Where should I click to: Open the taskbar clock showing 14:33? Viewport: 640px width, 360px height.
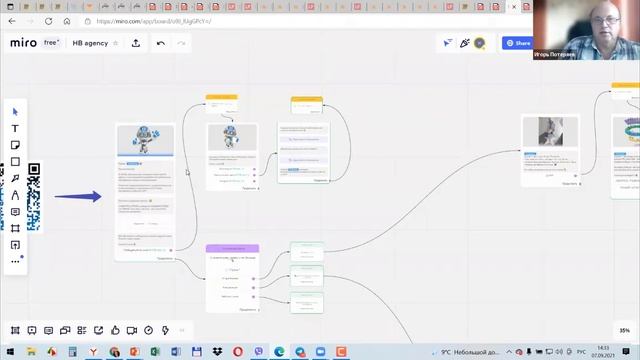tap(603, 352)
